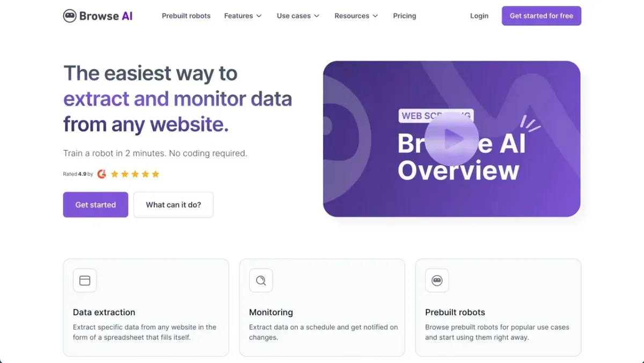Click the Prebuilt robots robot icon
The height and width of the screenshot is (363, 644).
[x=437, y=280]
